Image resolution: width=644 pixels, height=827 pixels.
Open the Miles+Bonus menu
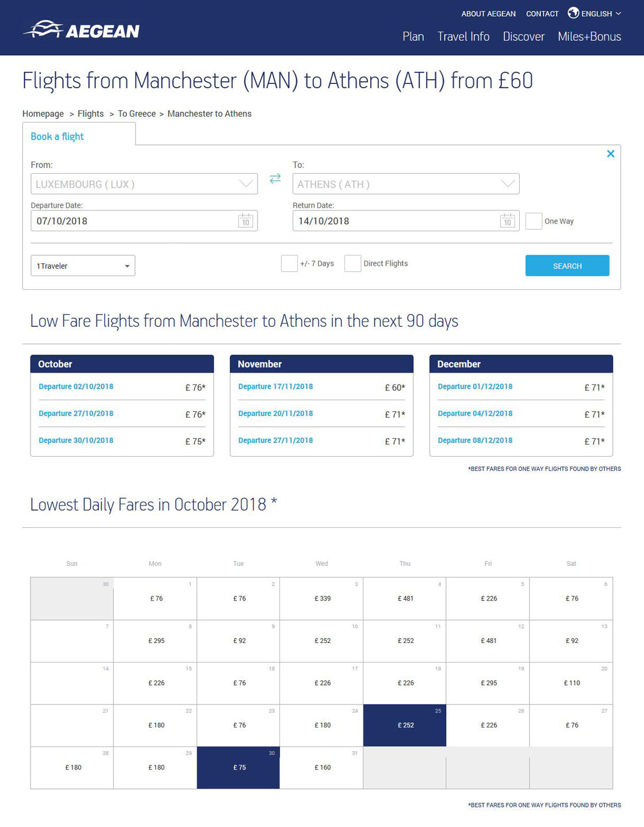[x=589, y=37]
